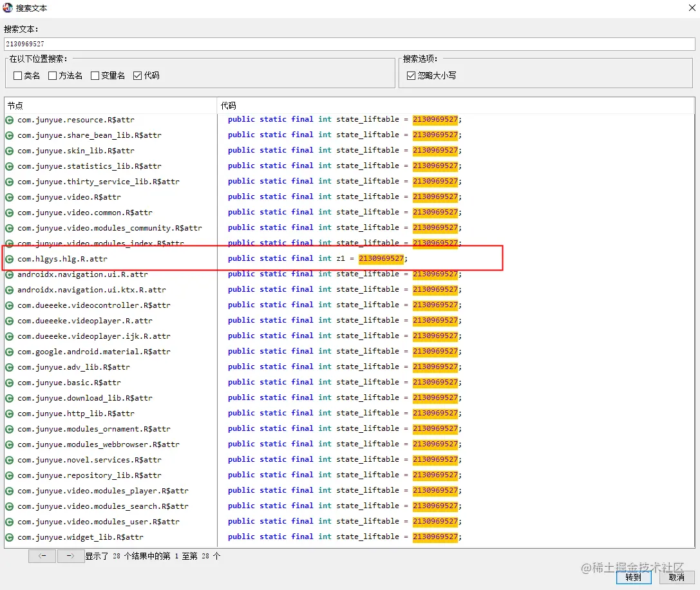Select com.junyue.video.modules_user.R$attr row
700x590 pixels.
pyautogui.click(x=350, y=522)
